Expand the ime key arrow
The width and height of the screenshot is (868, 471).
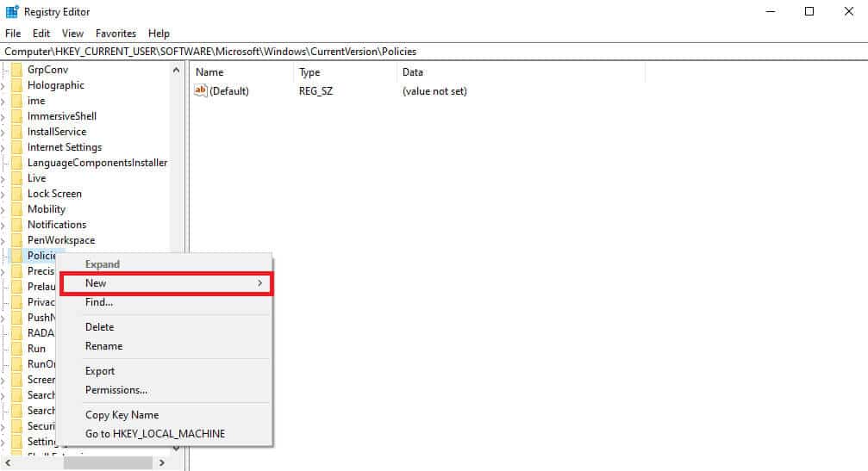(x=3, y=101)
